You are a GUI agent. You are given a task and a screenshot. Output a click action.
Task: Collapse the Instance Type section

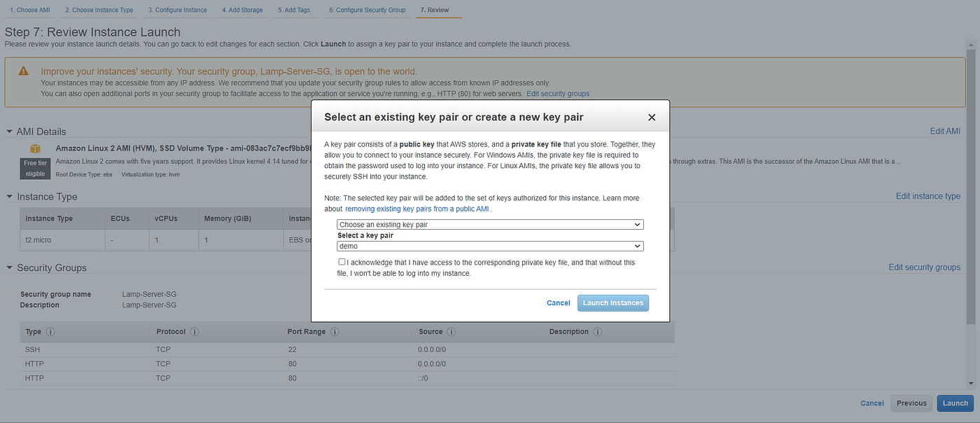[x=9, y=197]
